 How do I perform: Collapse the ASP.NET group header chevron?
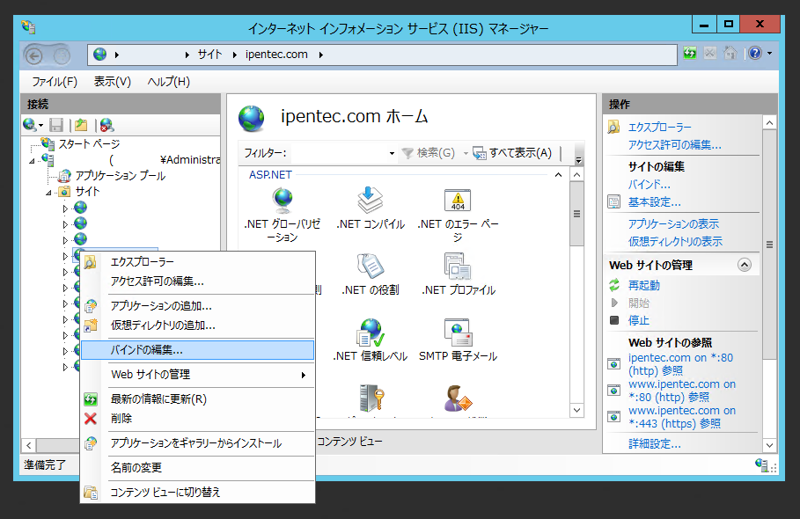[558, 175]
